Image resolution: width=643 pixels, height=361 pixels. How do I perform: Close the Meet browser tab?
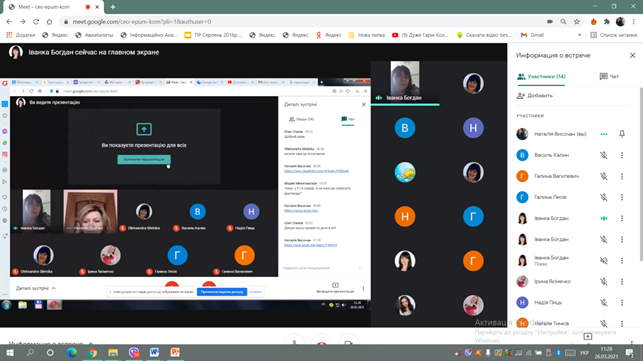click(97, 7)
